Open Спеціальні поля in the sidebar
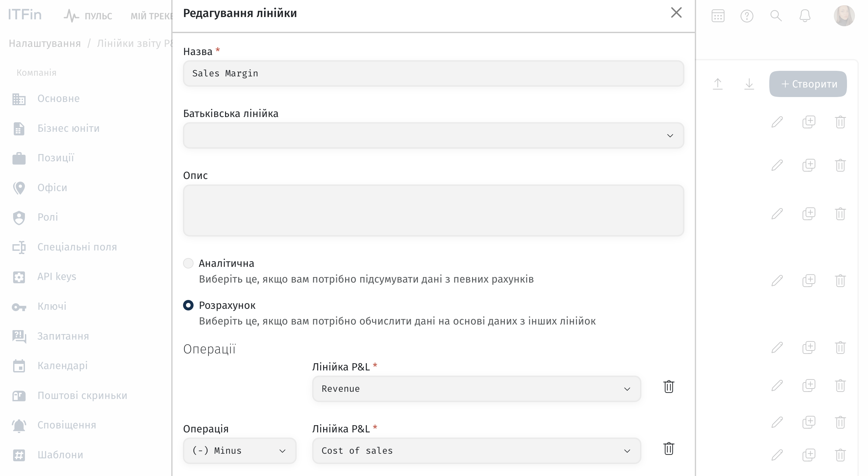Image resolution: width=868 pixels, height=476 pixels. click(x=77, y=247)
